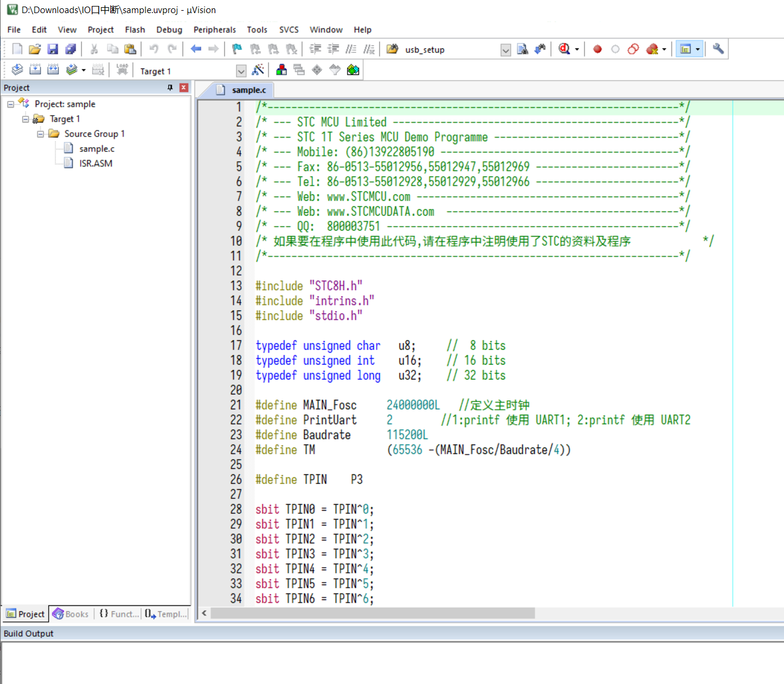
Task: Open the File Extensions and Books icon
Action: pyautogui.click(x=281, y=70)
